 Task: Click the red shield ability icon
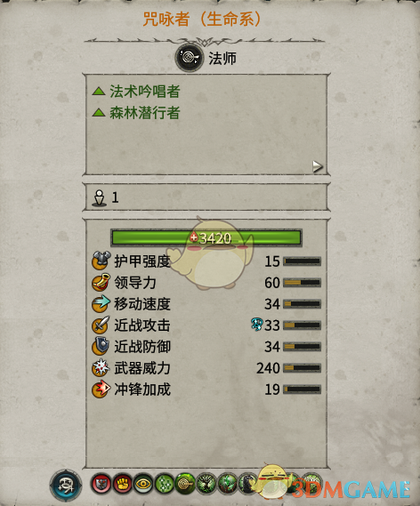pyautogui.click(x=101, y=484)
